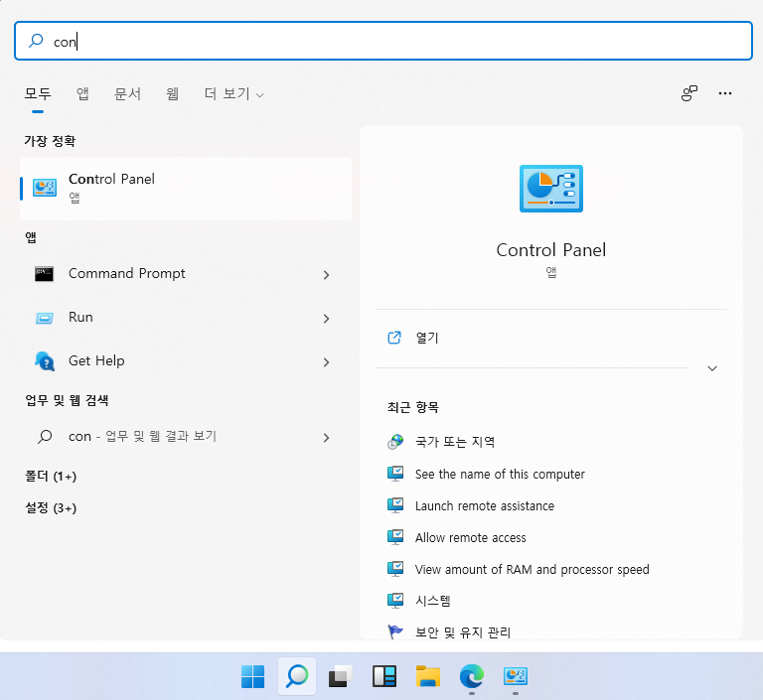Switch to the 앱 tab
The image size is (763, 700).
[82, 93]
